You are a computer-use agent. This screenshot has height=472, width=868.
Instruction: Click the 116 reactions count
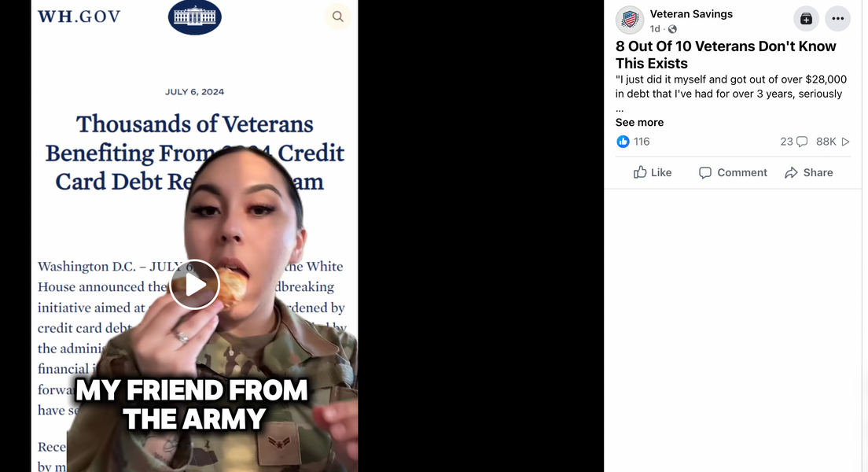(x=642, y=142)
